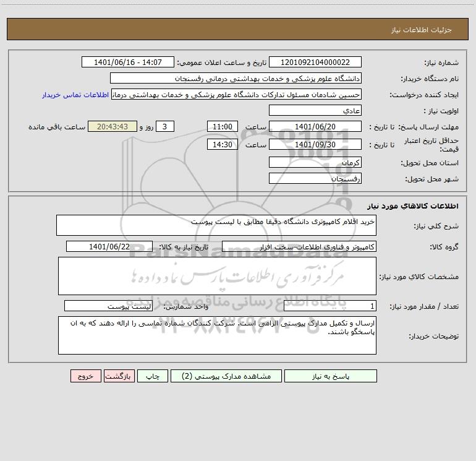The height and width of the screenshot is (461, 476).
Task: Click the price validity time 14:30
Action: click(x=222, y=144)
